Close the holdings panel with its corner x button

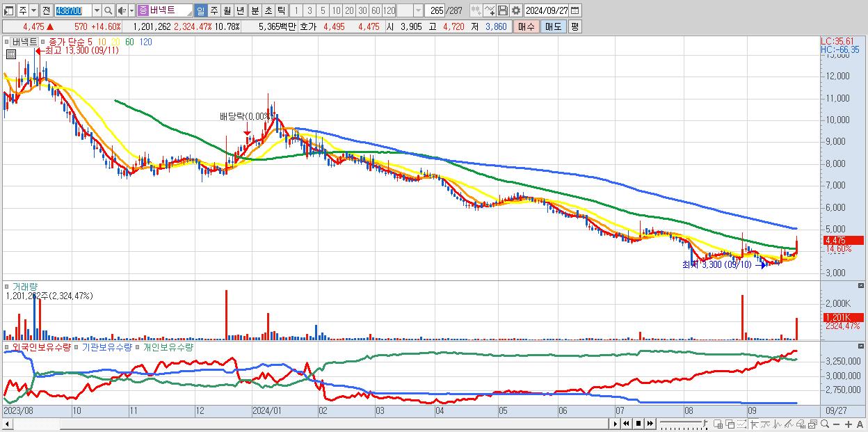pos(861,346)
